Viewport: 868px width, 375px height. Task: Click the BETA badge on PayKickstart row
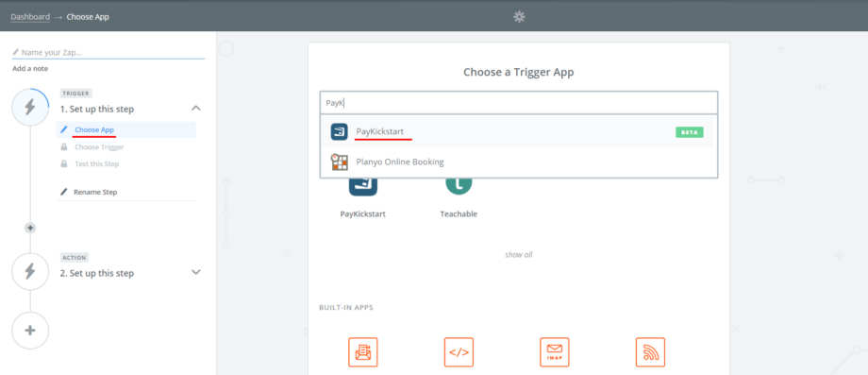coord(689,132)
